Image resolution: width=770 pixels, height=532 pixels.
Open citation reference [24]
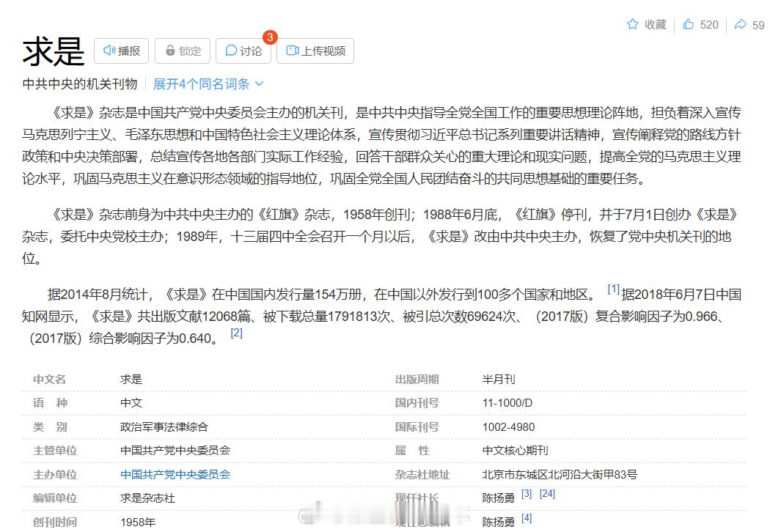(547, 494)
